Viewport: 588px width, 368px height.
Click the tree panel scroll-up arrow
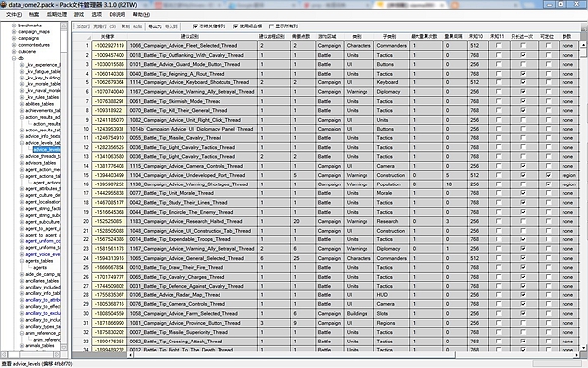click(64, 26)
